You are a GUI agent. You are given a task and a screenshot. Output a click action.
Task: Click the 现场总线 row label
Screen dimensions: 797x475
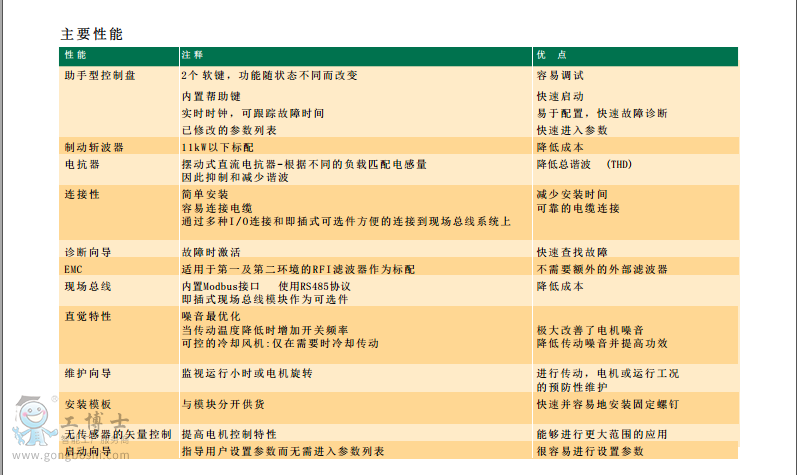(x=87, y=287)
